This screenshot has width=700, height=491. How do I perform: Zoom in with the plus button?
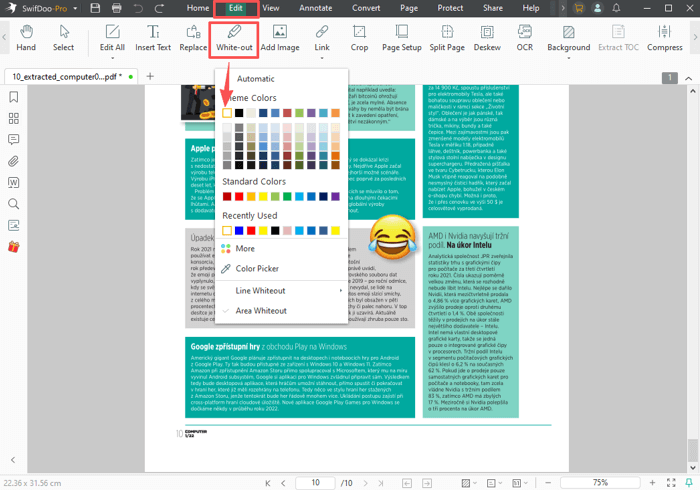(652, 483)
